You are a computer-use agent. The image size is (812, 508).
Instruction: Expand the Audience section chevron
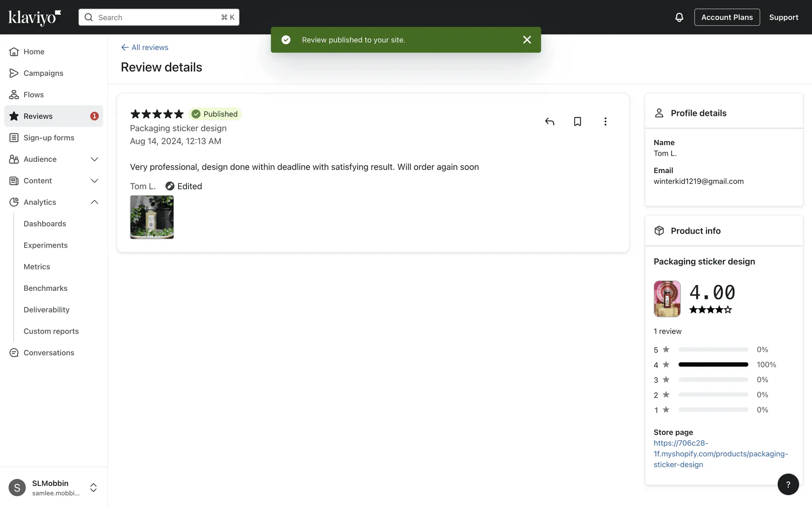94,159
